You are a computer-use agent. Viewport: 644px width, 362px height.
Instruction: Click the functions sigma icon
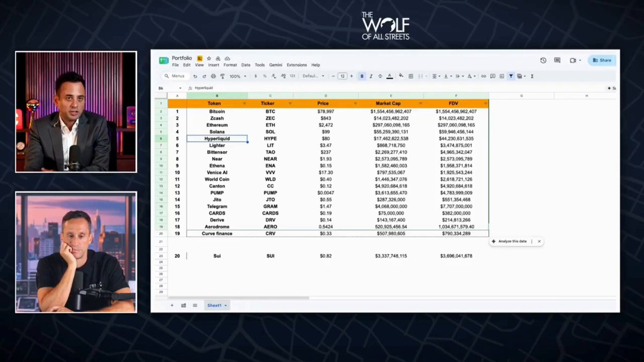coord(532,76)
